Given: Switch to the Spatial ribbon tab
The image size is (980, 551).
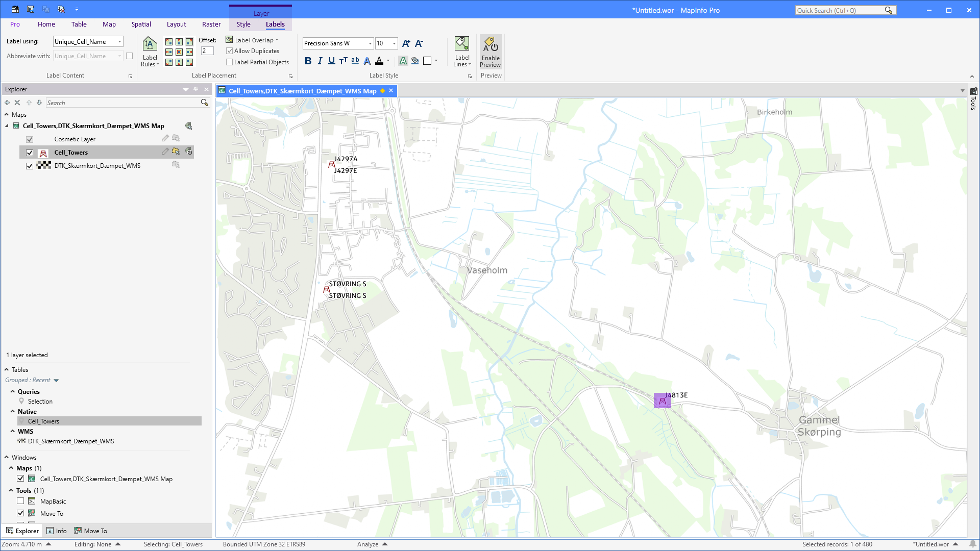Looking at the screenshot, I should pos(141,24).
